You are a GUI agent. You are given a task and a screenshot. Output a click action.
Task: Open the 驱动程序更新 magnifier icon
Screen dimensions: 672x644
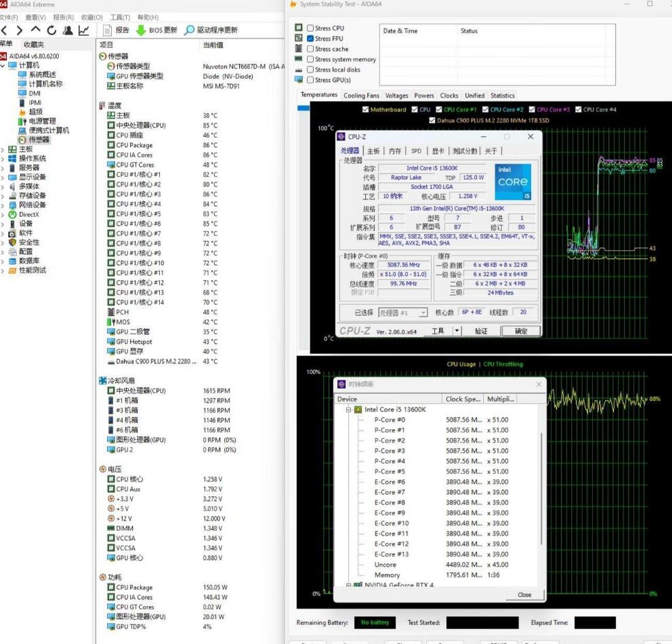[x=190, y=31]
